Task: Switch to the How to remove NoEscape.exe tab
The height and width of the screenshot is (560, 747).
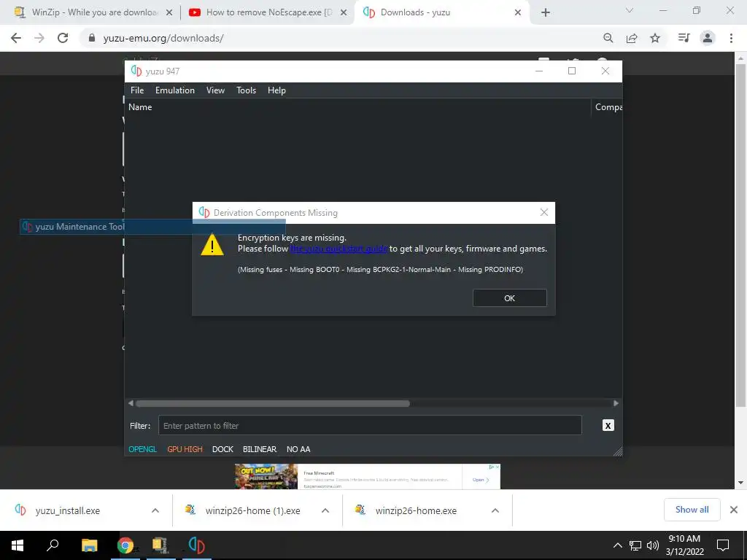Action: click(x=267, y=12)
